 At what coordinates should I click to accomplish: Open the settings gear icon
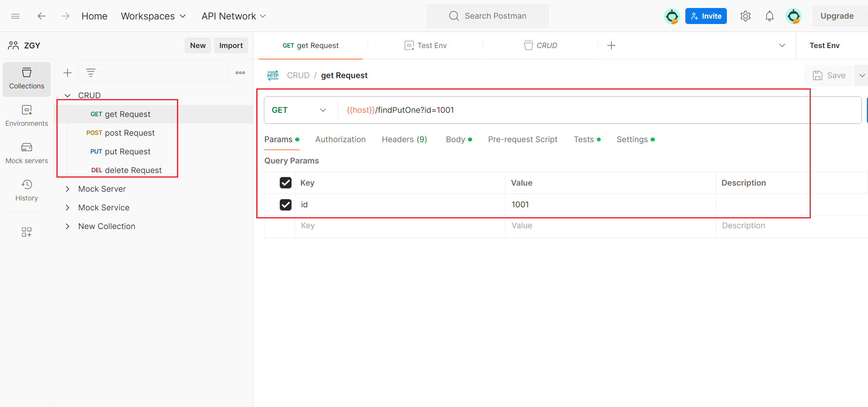click(745, 16)
